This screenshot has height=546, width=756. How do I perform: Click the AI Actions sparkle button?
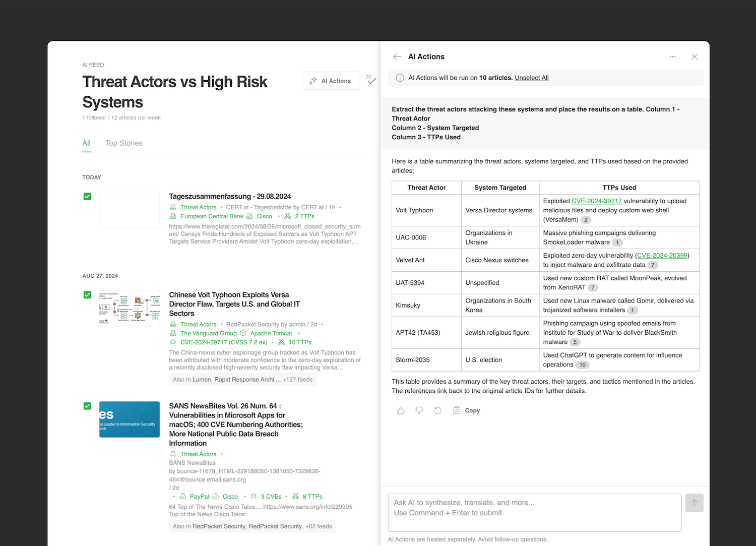(x=331, y=81)
